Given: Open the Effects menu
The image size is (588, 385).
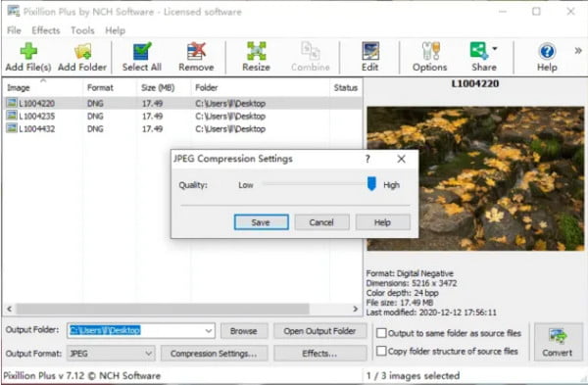Looking at the screenshot, I should tap(46, 30).
